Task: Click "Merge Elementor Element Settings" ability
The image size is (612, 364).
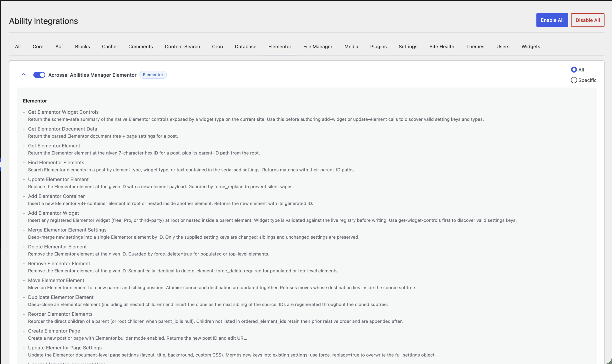Action: coord(67,230)
